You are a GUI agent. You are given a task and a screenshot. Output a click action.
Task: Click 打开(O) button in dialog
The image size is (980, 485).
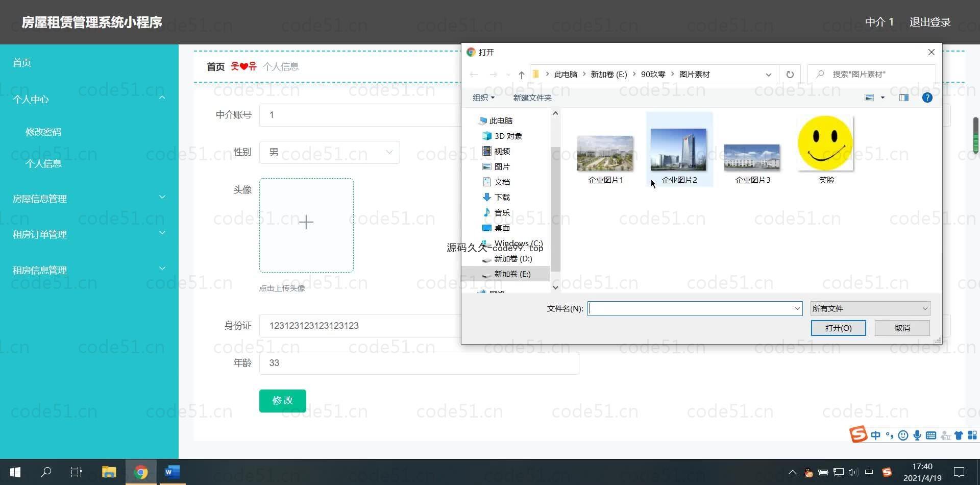click(x=838, y=328)
